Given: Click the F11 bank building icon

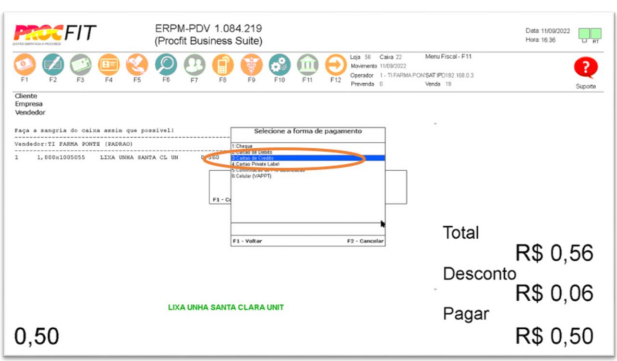Looking at the screenshot, I should coord(307,65).
